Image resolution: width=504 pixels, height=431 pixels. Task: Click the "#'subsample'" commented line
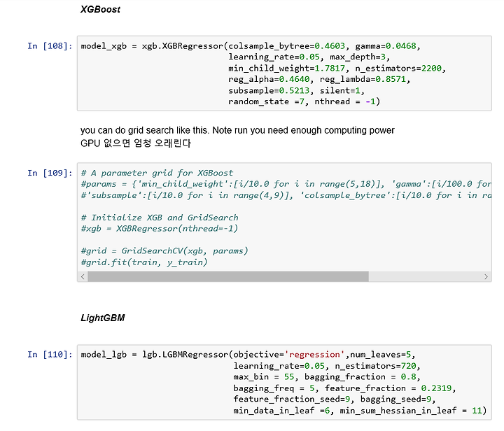[x=286, y=195]
